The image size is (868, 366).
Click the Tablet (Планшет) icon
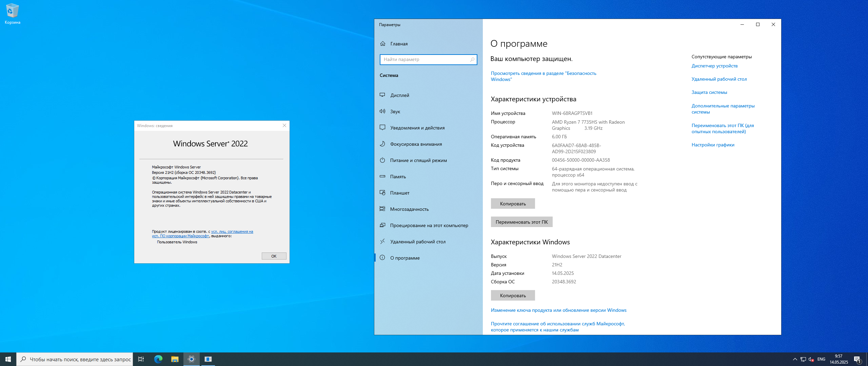click(382, 192)
